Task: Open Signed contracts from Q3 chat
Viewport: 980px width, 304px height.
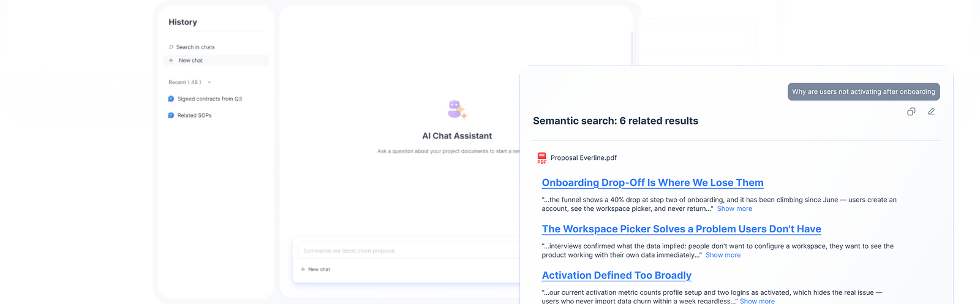Action: click(209, 99)
